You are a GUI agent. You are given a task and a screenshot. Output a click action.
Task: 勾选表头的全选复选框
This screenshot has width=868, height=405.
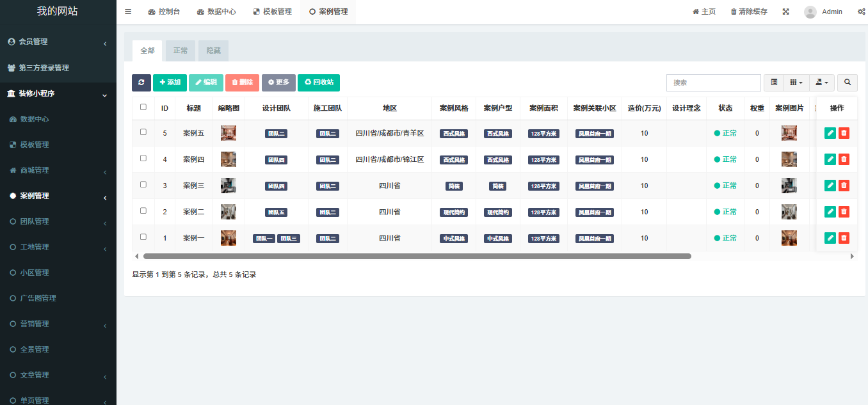[x=143, y=107]
